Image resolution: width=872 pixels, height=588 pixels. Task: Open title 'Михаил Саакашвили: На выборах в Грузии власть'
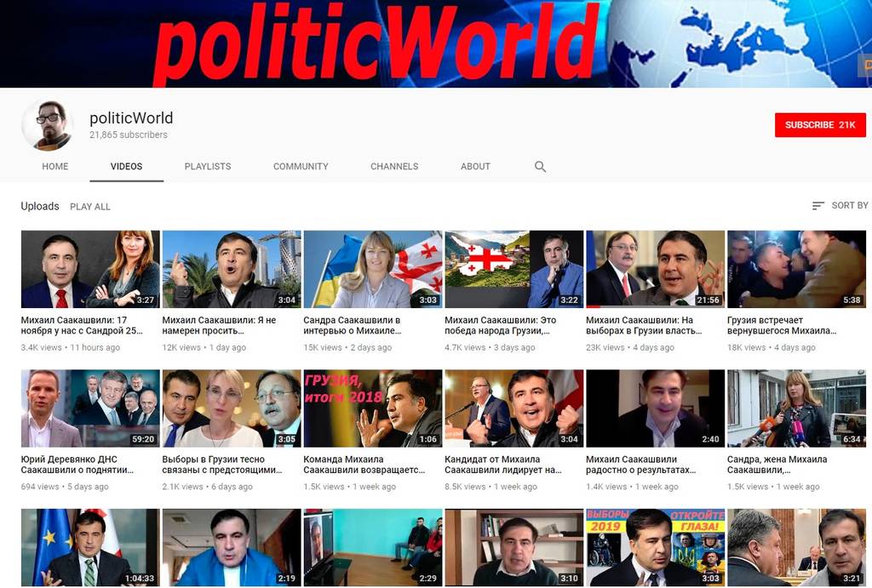(x=644, y=325)
